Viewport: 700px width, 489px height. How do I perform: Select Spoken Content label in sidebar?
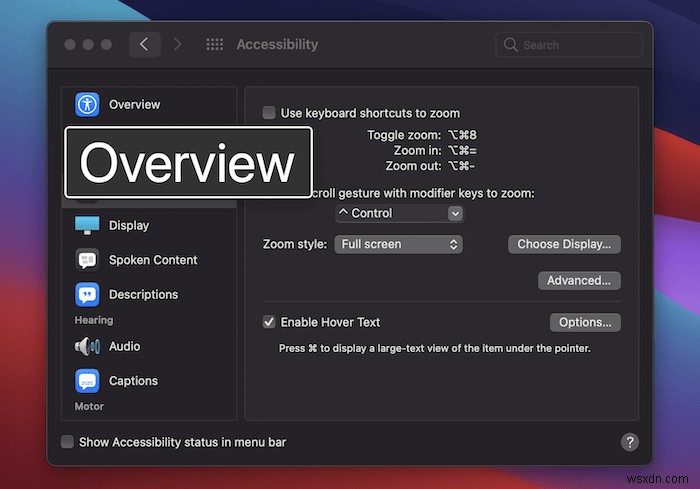153,260
